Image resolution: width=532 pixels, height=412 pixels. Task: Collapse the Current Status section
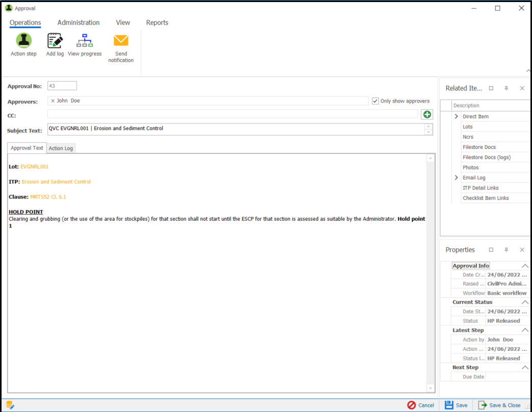[x=525, y=302]
